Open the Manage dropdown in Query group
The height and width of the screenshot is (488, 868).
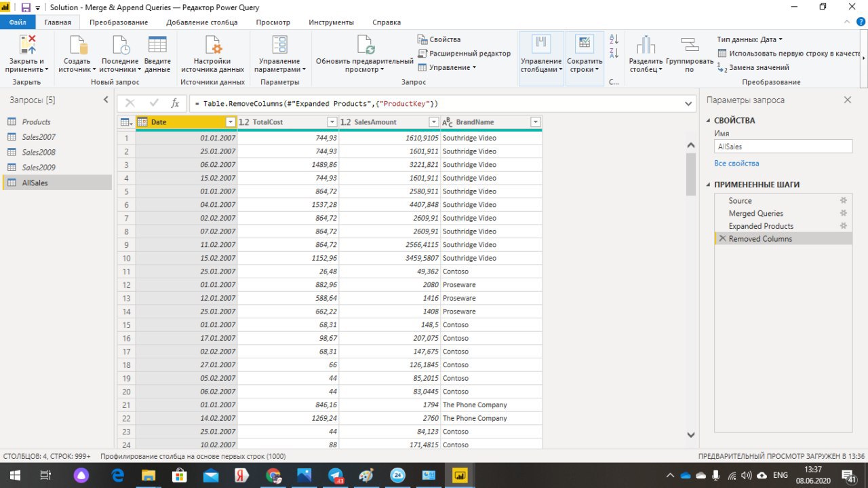tap(447, 67)
